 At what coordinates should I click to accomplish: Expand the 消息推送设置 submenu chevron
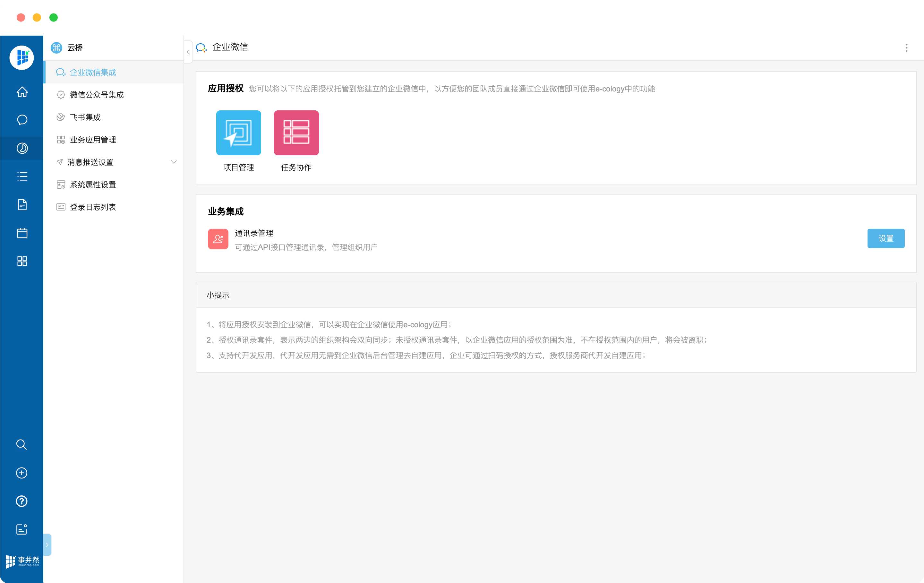click(174, 162)
